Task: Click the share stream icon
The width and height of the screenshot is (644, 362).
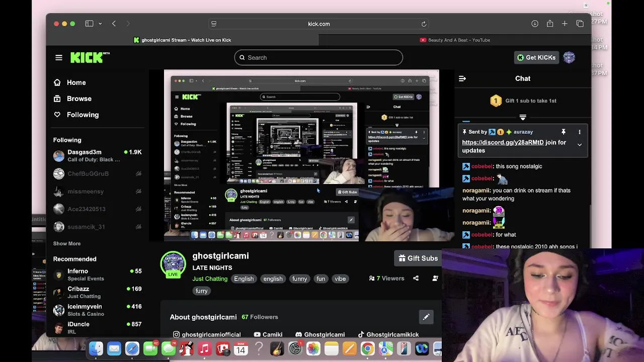Action: click(416, 278)
